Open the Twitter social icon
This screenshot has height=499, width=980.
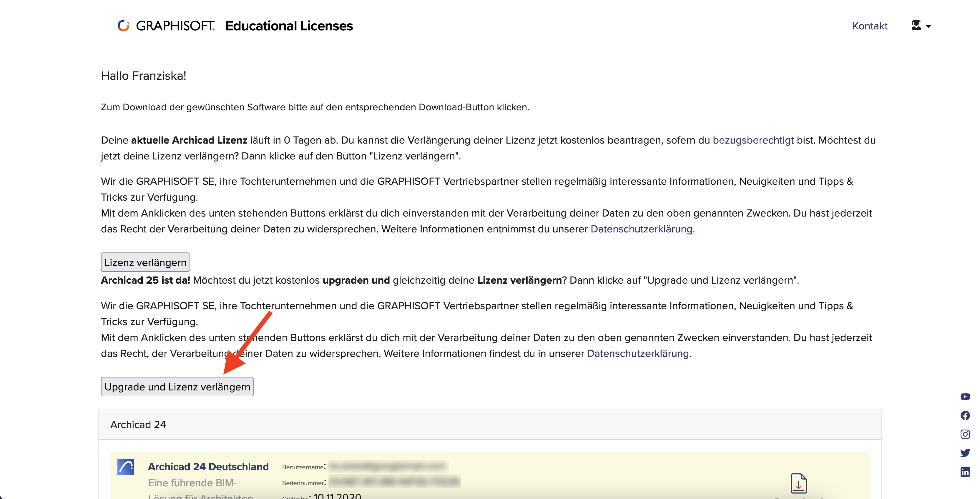(965, 453)
